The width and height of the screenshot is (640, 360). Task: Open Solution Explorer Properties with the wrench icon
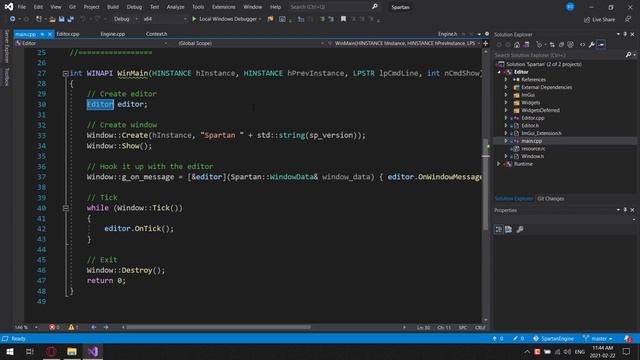[591, 44]
